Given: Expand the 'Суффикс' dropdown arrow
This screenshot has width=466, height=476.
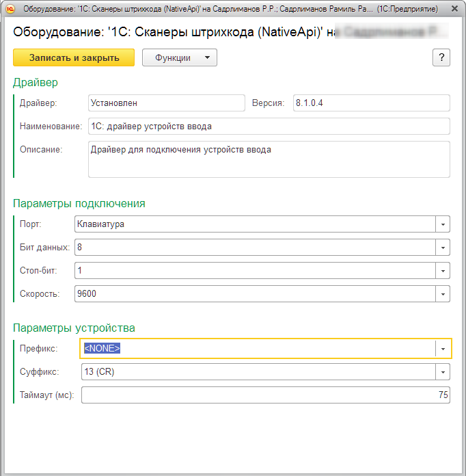Looking at the screenshot, I should [x=443, y=372].
